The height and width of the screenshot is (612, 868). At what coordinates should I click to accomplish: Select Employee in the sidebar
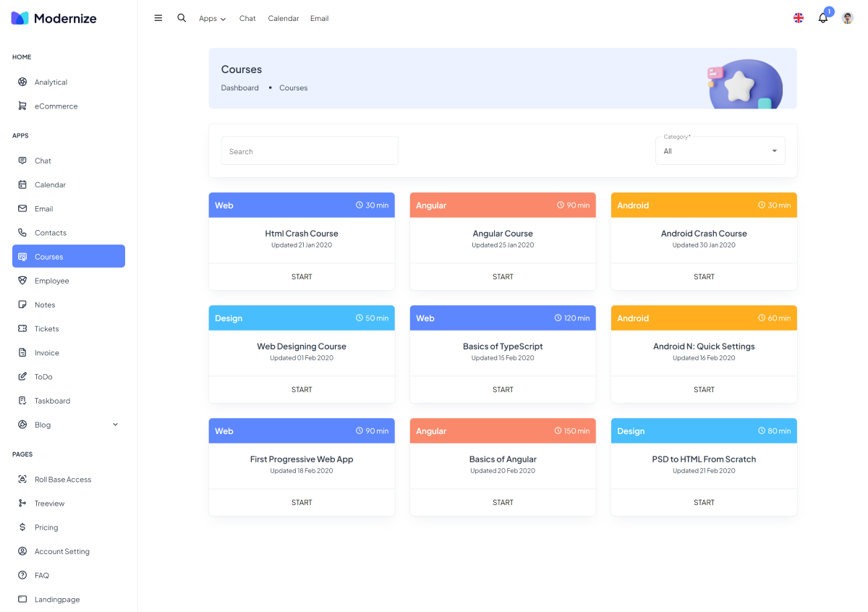coord(51,281)
